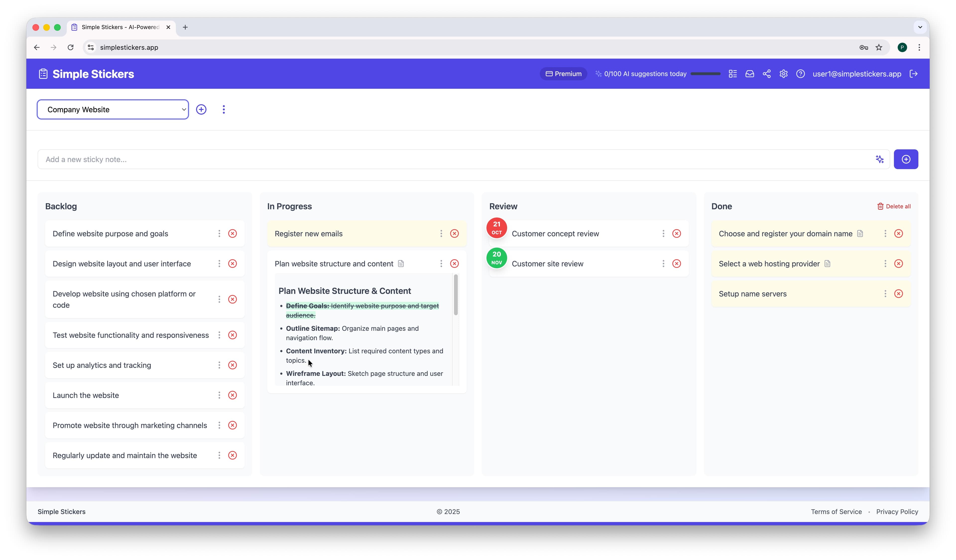Viewport: 956px width, 560px height.
Task: Open three-dot menu on 'Customer concept review'
Action: 663,234
